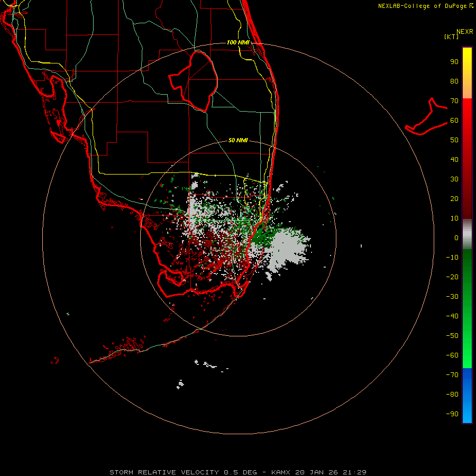Click the -30 value on velocity scale

coord(452,297)
